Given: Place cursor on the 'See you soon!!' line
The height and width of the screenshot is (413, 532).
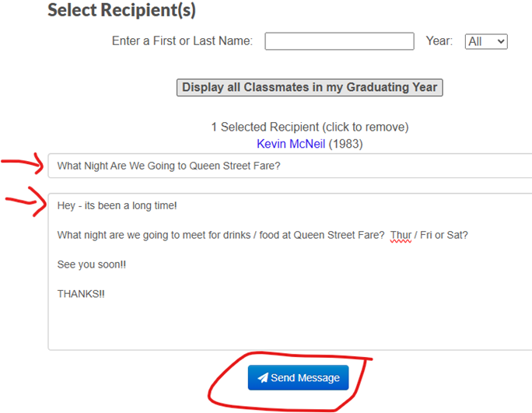Looking at the screenshot, I should click(92, 264).
